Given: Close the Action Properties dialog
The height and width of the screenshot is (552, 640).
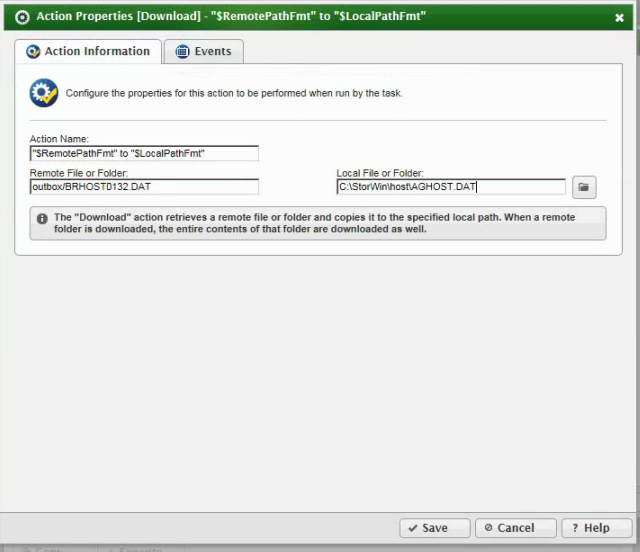Looking at the screenshot, I should tap(619, 18).
